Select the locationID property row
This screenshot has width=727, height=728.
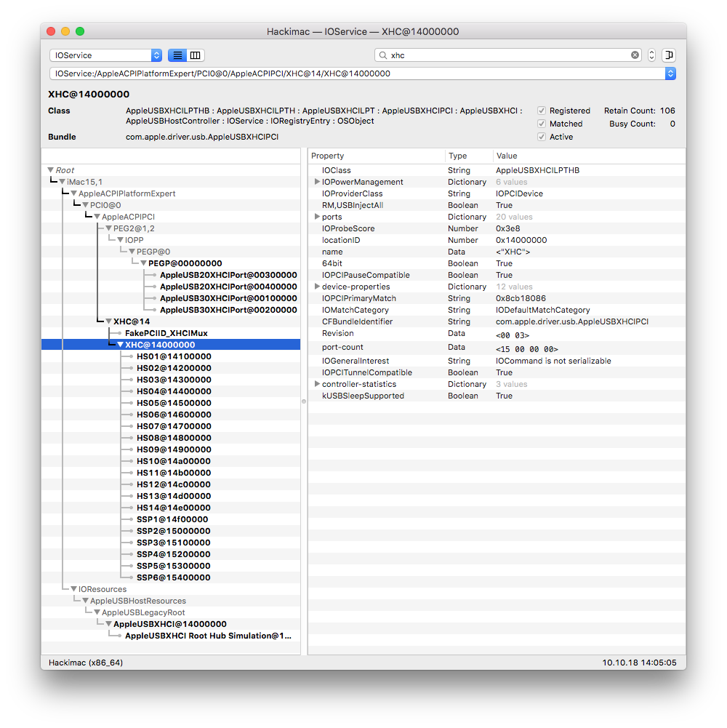pos(497,240)
